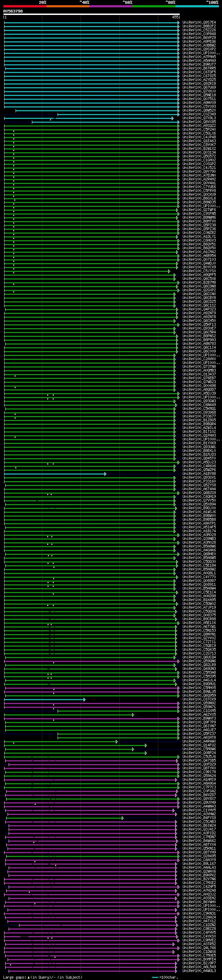Open the UniRef100_Q9SXP2 entry
The width and height of the screenshot is (222, 980).
(199, 49)
